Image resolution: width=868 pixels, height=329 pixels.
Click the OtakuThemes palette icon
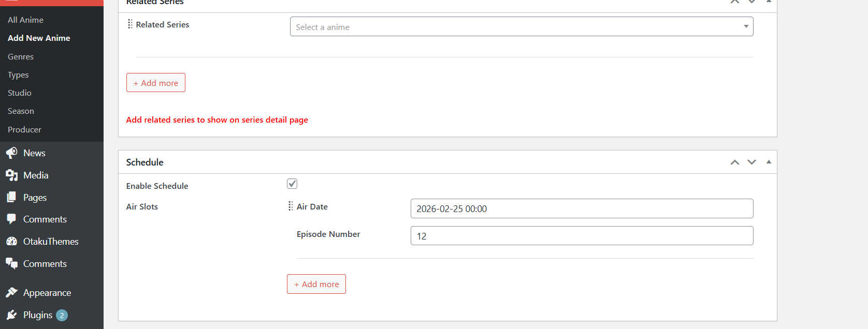point(11,242)
